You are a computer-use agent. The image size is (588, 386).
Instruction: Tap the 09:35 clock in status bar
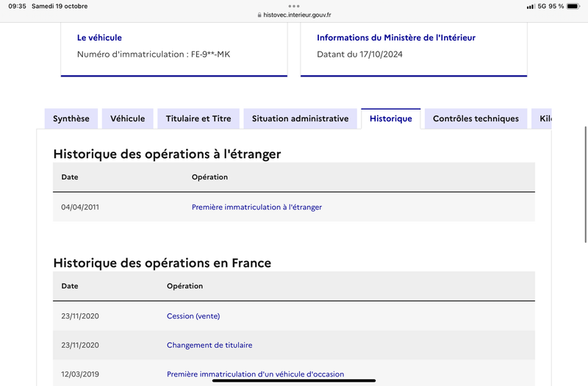point(17,7)
